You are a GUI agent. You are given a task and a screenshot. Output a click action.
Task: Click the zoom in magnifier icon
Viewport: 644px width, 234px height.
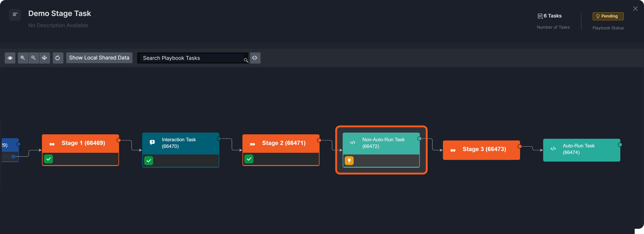(23, 58)
